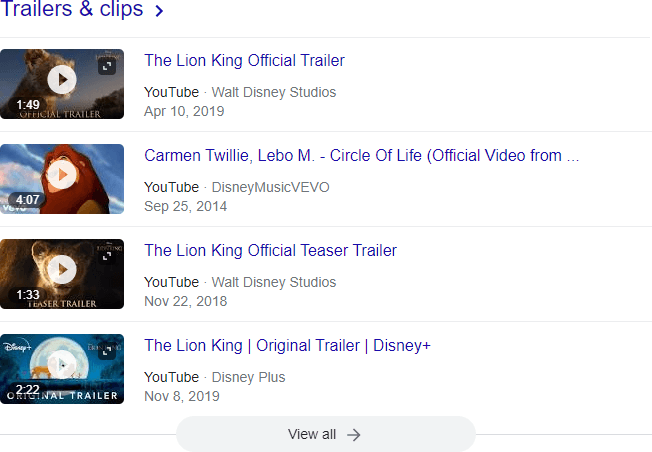Expand the Teaser Trailer thumbnail icon
Viewport: 652px width, 452px height.
[x=107, y=256]
